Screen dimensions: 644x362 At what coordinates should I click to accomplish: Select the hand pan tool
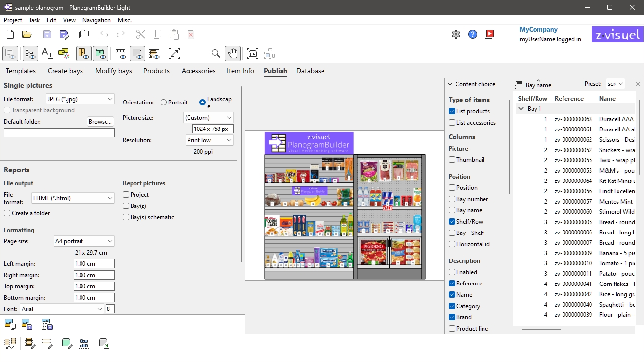coord(232,53)
